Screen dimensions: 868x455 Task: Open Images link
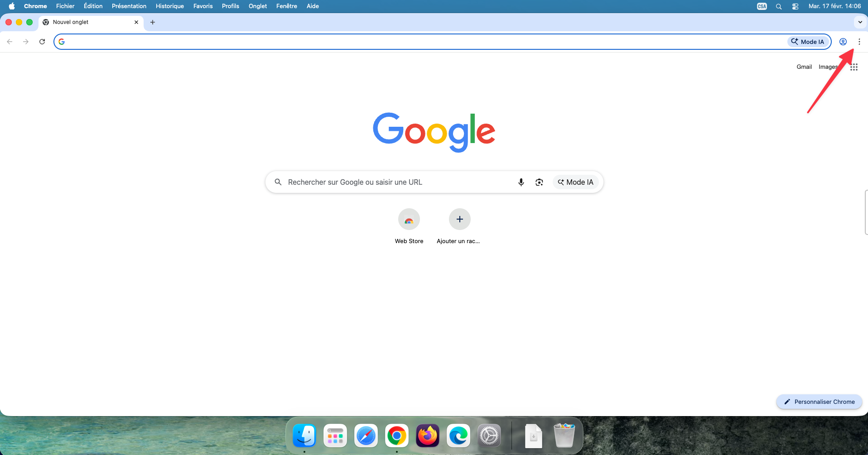pyautogui.click(x=828, y=67)
